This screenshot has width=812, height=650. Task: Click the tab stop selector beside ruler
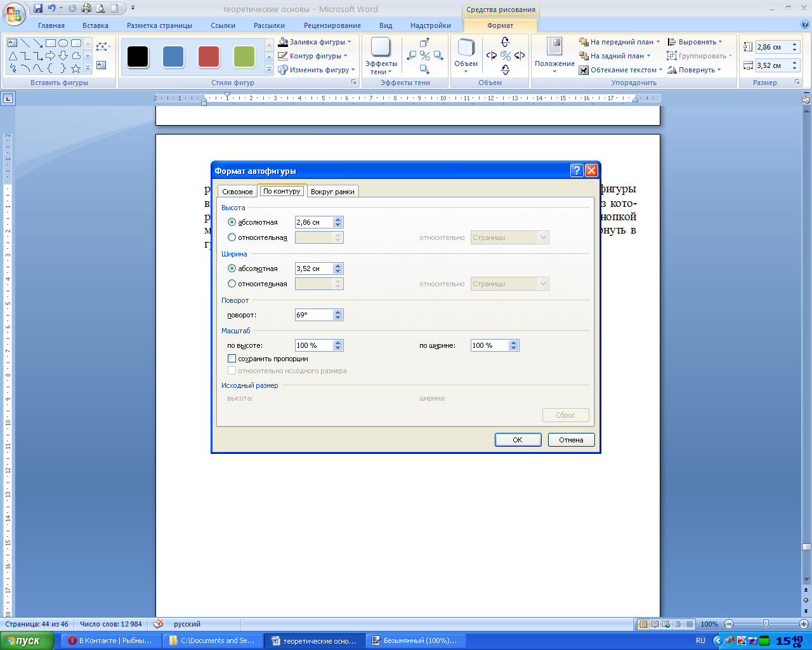pos(8,98)
